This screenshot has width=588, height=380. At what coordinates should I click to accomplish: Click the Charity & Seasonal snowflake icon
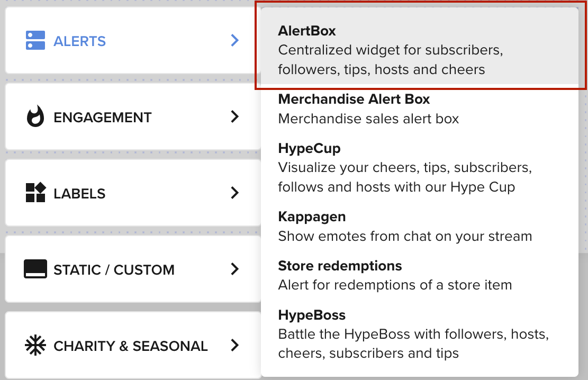35,345
